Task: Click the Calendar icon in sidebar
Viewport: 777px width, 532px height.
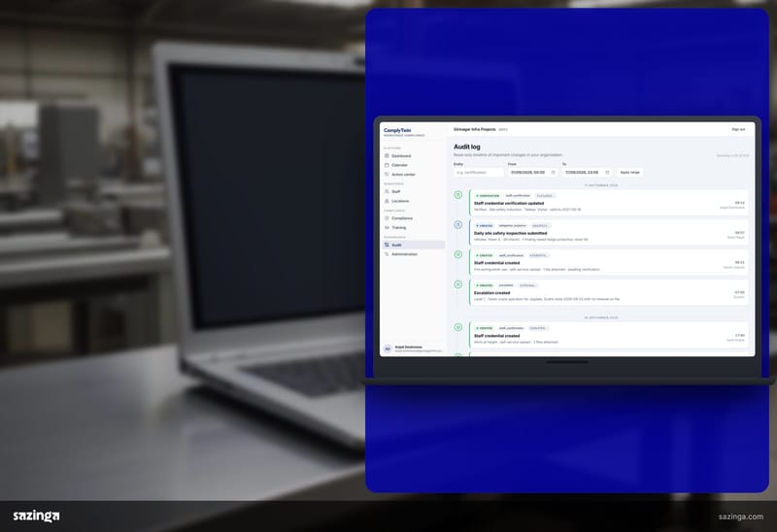Action: [x=387, y=165]
